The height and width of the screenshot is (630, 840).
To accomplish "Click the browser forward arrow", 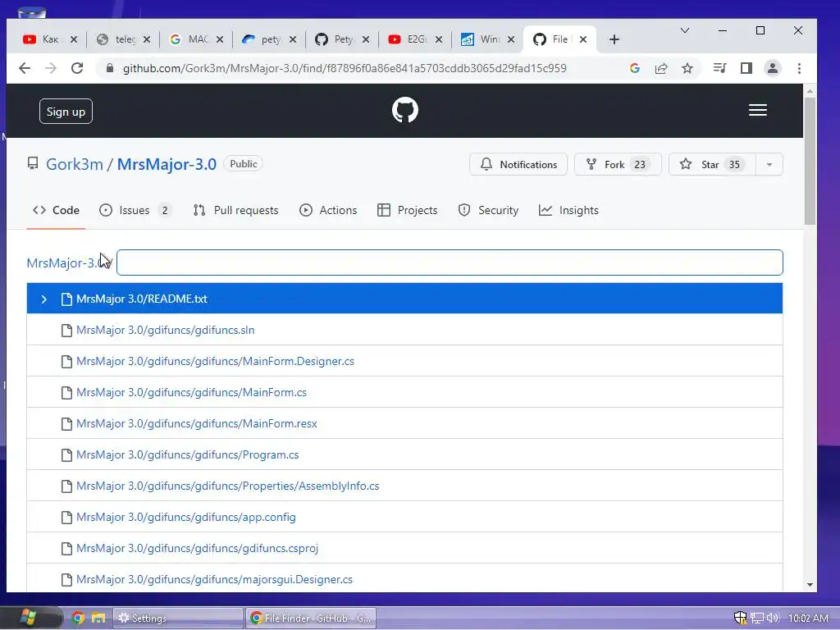I will [x=51, y=68].
